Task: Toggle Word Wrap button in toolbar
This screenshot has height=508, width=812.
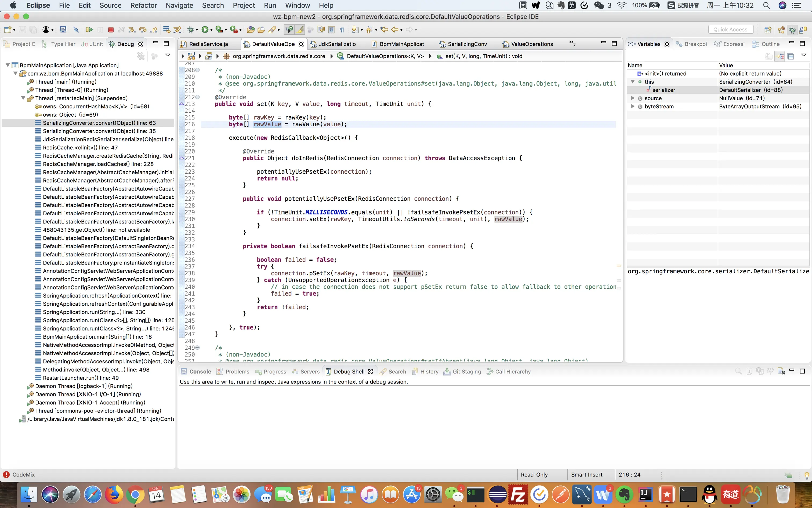Action: tap(321, 30)
